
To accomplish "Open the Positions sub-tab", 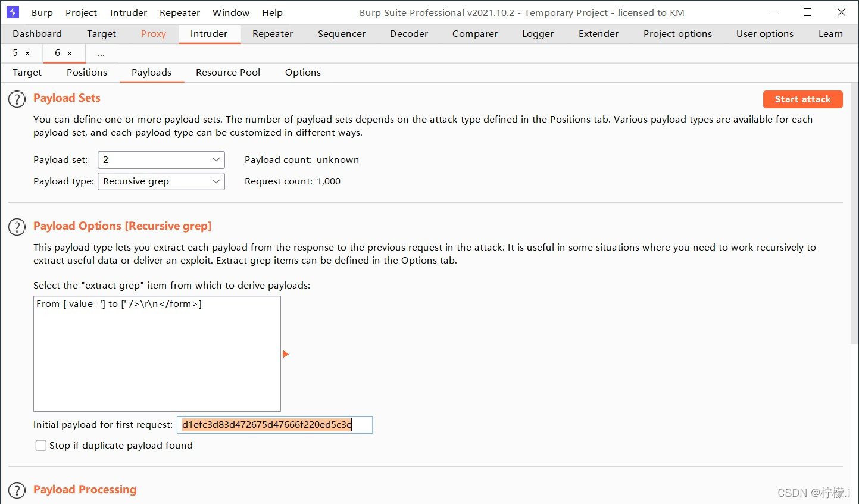I will click(87, 73).
